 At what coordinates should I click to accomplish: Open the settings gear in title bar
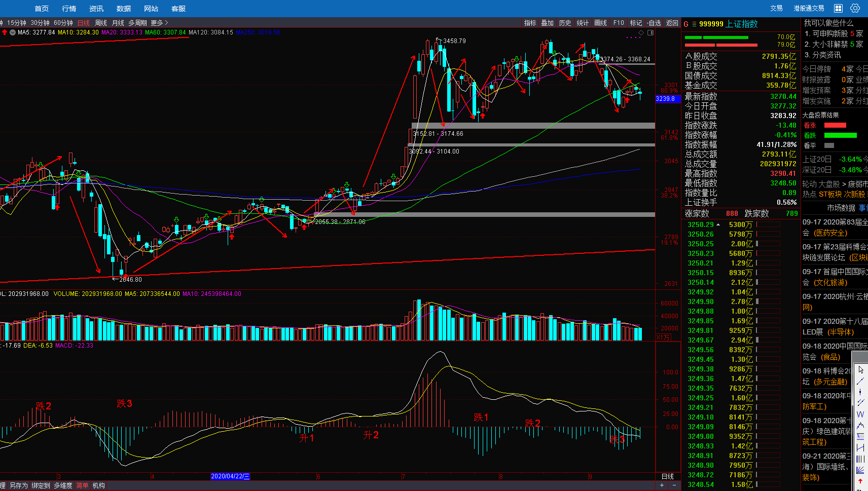855,8
